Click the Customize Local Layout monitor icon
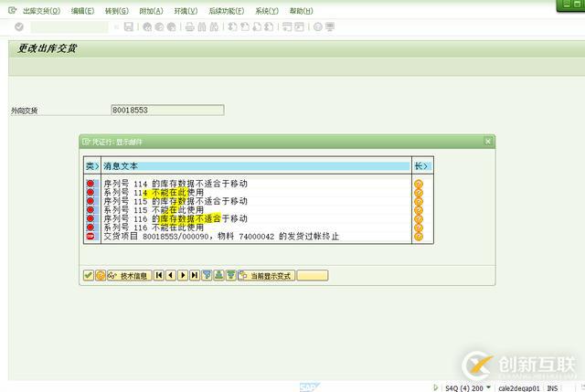This screenshot has height=392, width=585. [330, 26]
